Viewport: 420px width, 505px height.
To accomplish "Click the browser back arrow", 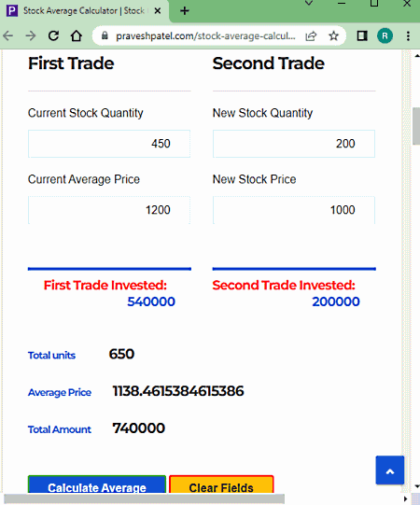I will (8, 35).
